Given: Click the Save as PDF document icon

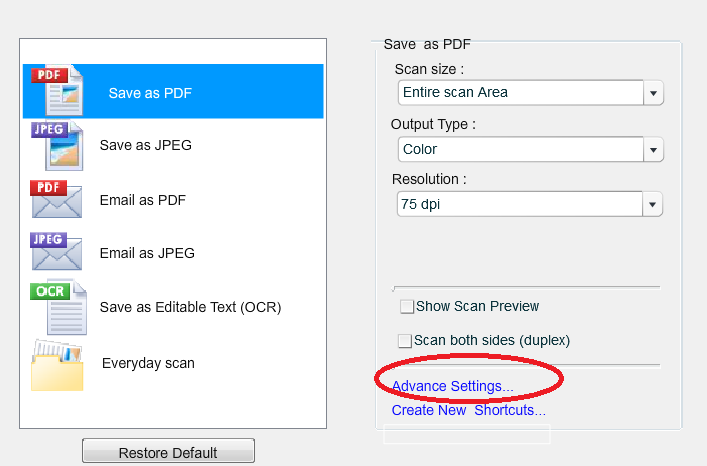Looking at the screenshot, I should pyautogui.click(x=59, y=92).
